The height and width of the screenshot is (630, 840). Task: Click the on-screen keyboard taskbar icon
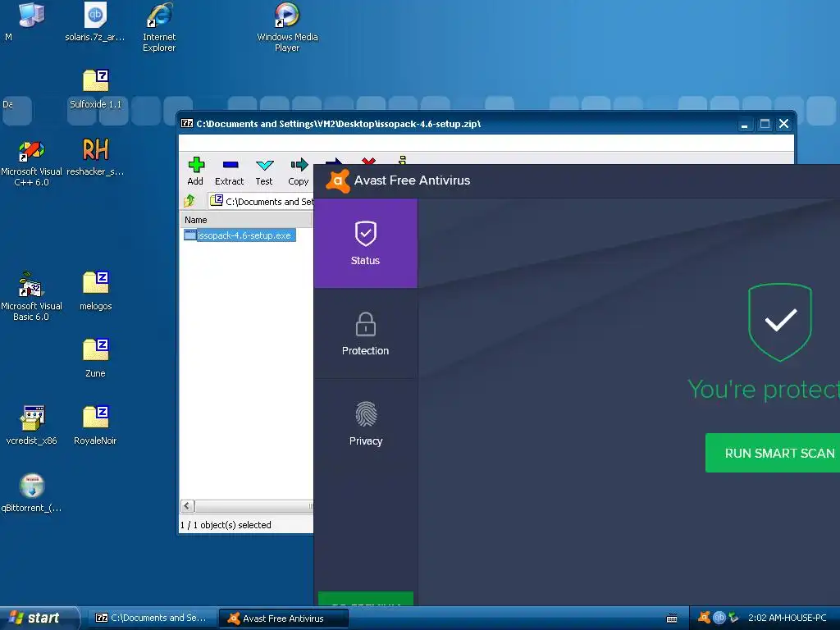pyautogui.click(x=672, y=619)
